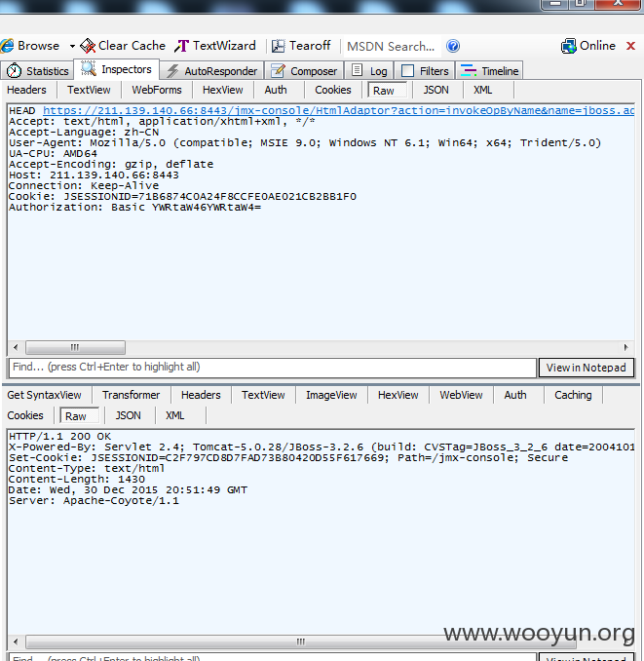Click the Statistics stopwatch icon
This screenshot has height=661, width=644.
14,70
